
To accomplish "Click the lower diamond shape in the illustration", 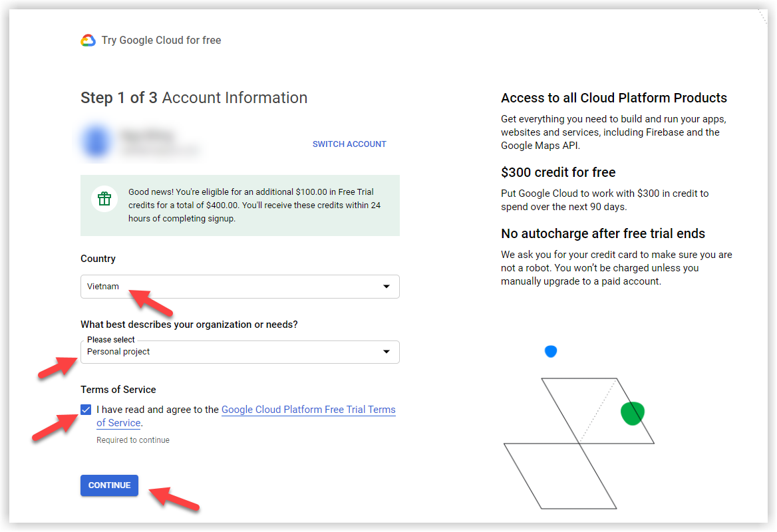I will tap(542, 475).
